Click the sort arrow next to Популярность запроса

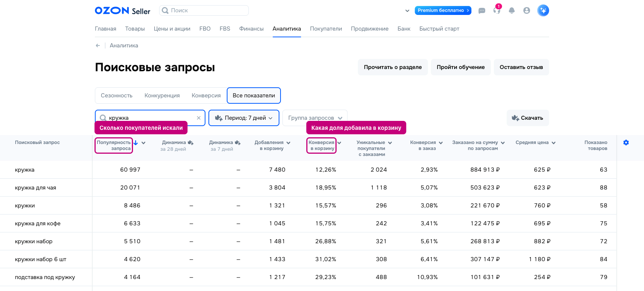tap(136, 143)
